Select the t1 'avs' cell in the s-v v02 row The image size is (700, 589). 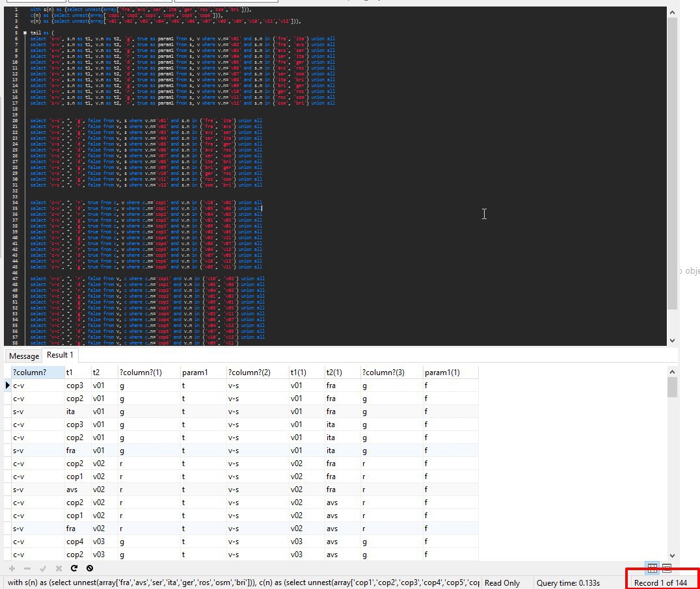[77, 490]
